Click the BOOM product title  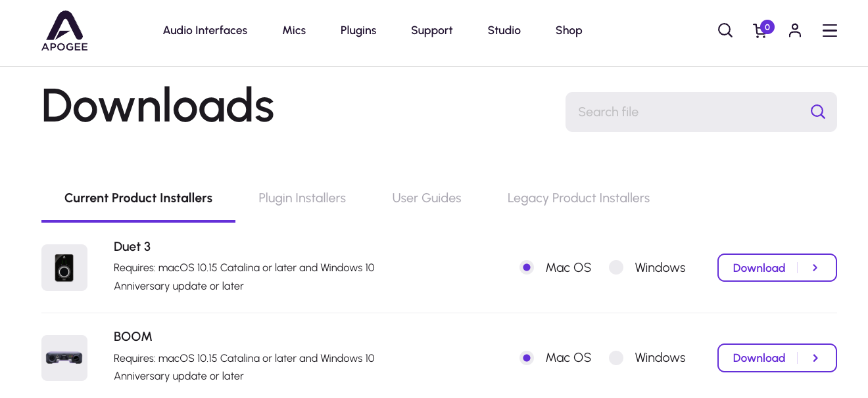pyautogui.click(x=133, y=337)
